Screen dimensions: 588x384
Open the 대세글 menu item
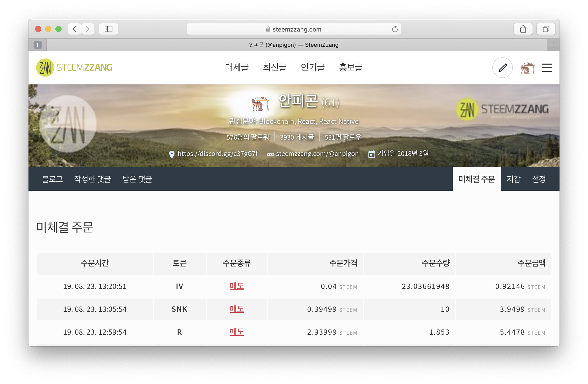click(x=237, y=68)
